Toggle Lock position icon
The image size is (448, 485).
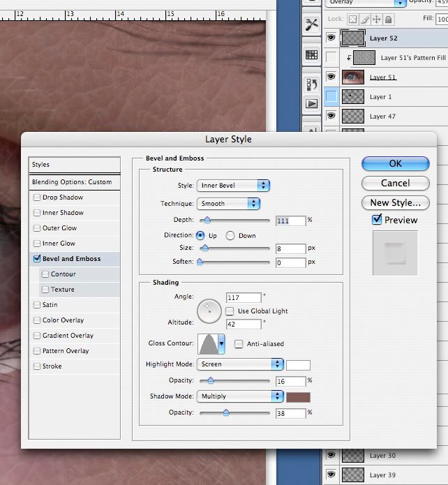click(377, 20)
